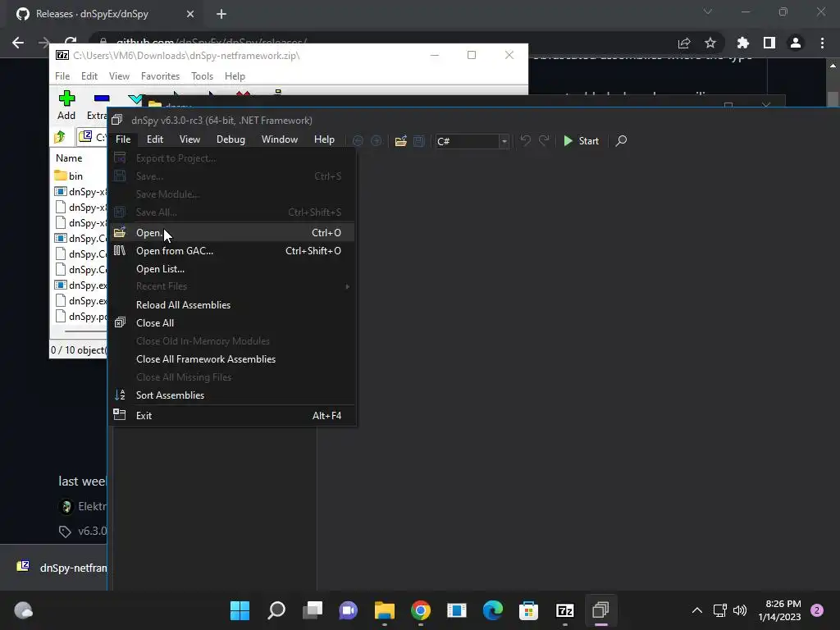
Task: Open Chrome extensions puzzle icon
Action: [x=743, y=43]
